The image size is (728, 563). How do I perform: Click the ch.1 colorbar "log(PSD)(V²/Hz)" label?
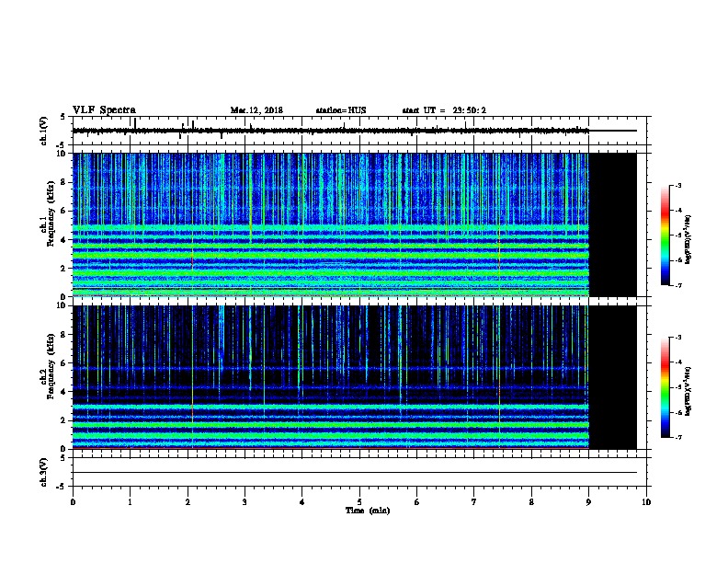pos(688,239)
